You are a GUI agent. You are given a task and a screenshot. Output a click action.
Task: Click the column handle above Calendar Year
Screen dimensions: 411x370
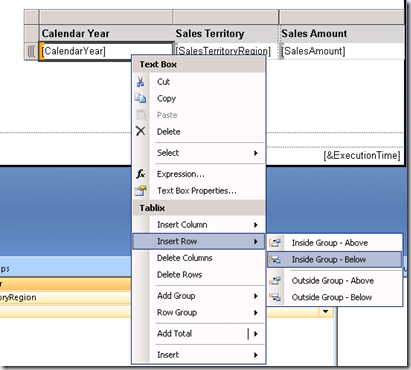coord(106,17)
